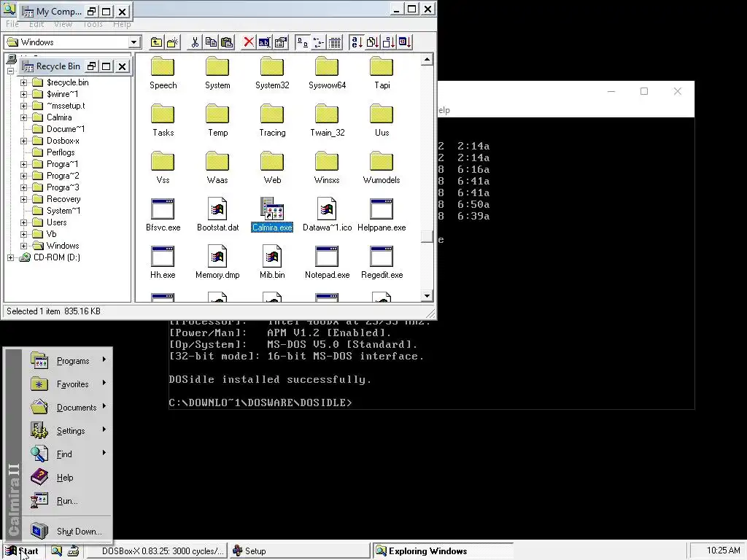This screenshot has width=747, height=560.
Task: Select the Winsxs folder icon
Action: [x=327, y=168]
